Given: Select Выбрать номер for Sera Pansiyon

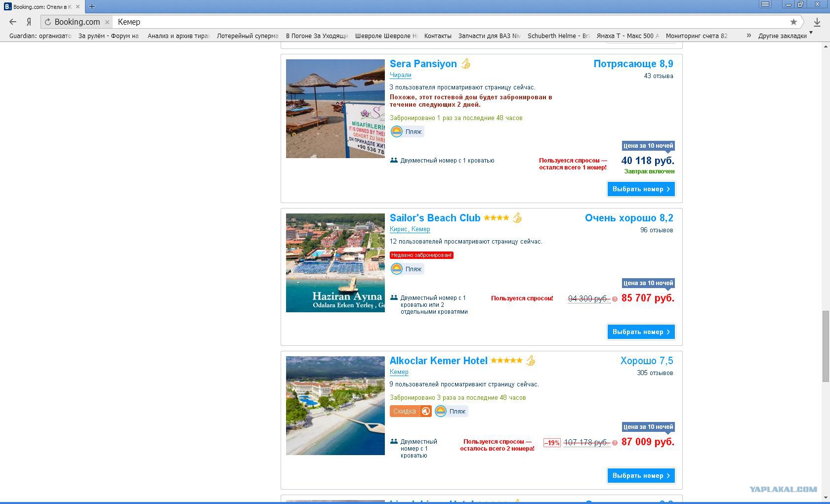Looking at the screenshot, I should tap(641, 189).
